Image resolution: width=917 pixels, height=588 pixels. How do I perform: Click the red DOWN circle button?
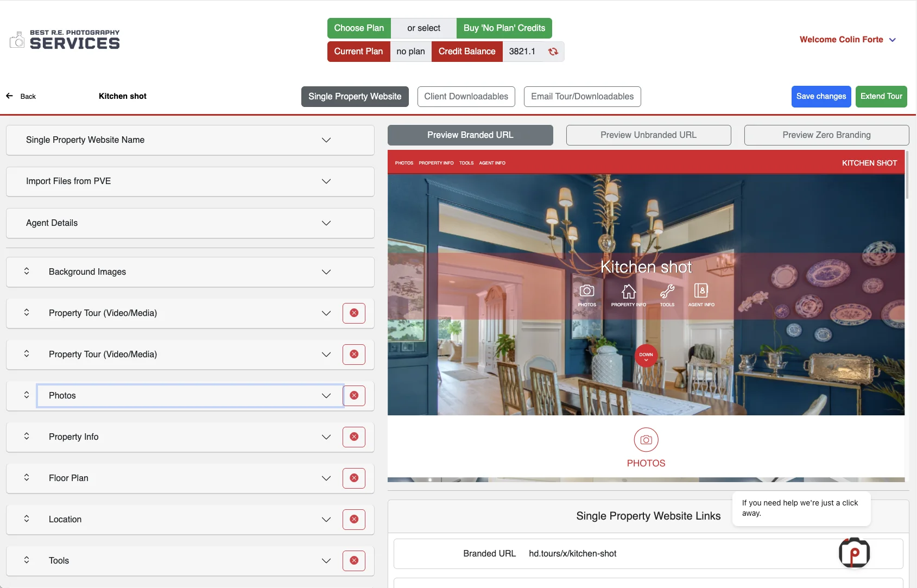646,356
